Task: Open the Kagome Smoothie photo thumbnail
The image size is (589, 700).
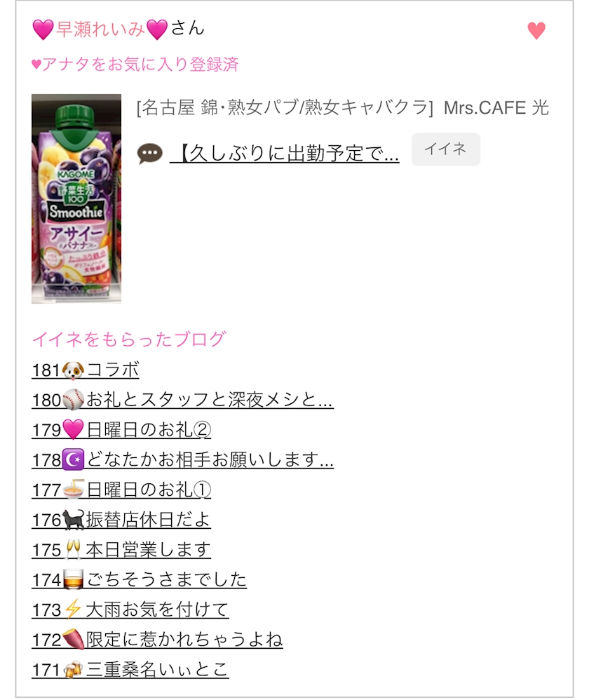Action: (76, 198)
